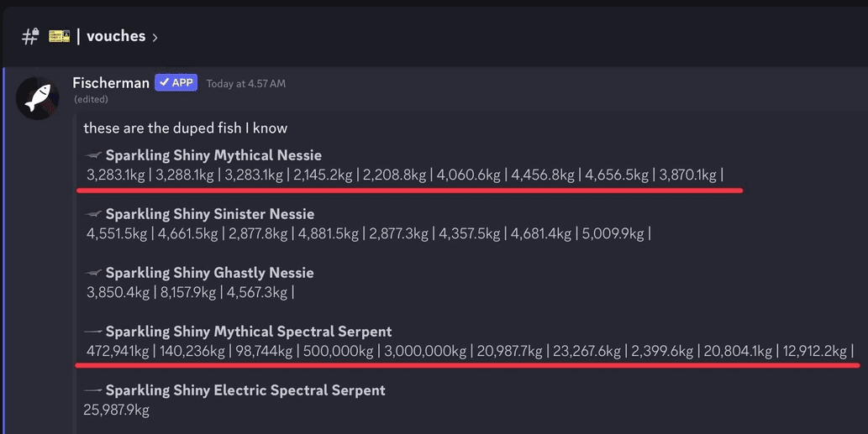The width and height of the screenshot is (868, 434).
Task: Click the Fischerman fish avatar
Action: tap(38, 98)
